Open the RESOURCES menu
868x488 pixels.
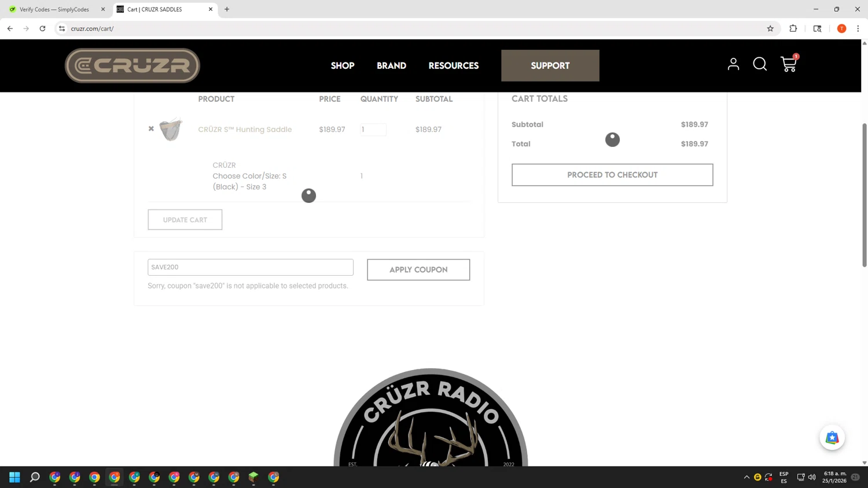coord(454,66)
